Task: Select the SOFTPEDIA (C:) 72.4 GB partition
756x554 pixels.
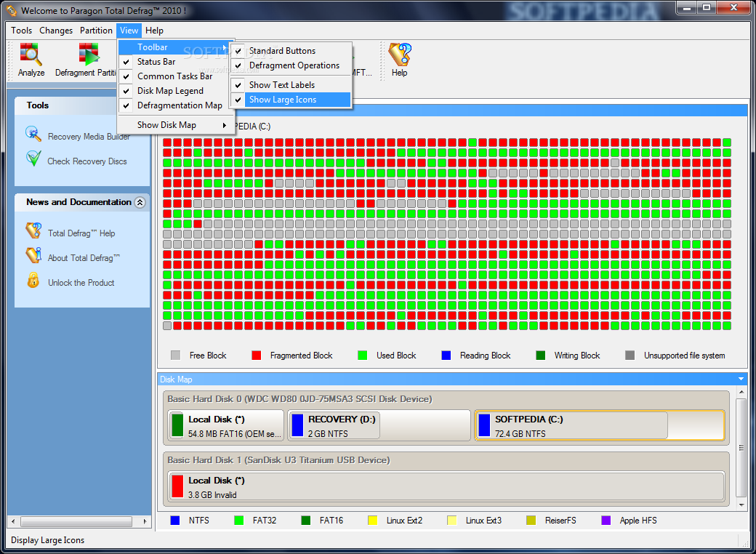Action: [600, 425]
